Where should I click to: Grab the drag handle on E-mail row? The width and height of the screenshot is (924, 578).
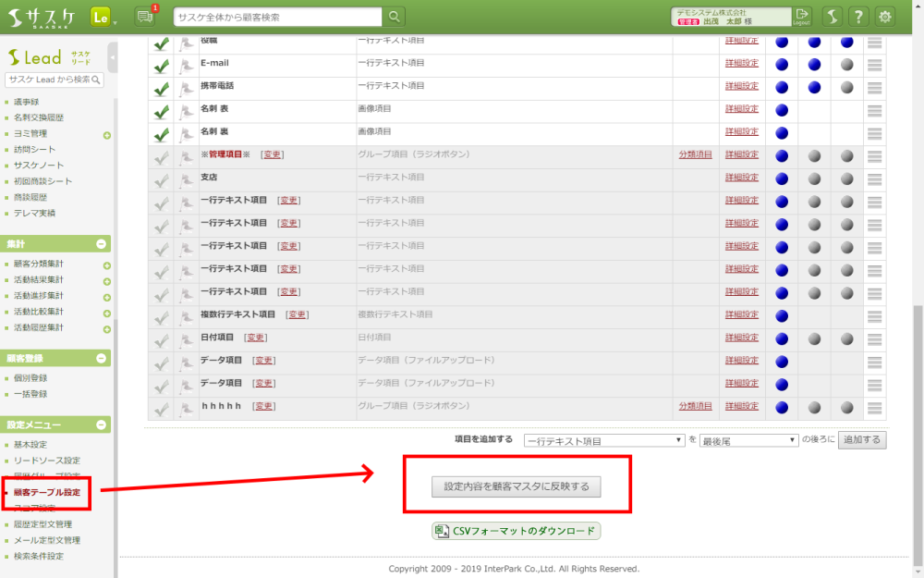[x=874, y=64]
